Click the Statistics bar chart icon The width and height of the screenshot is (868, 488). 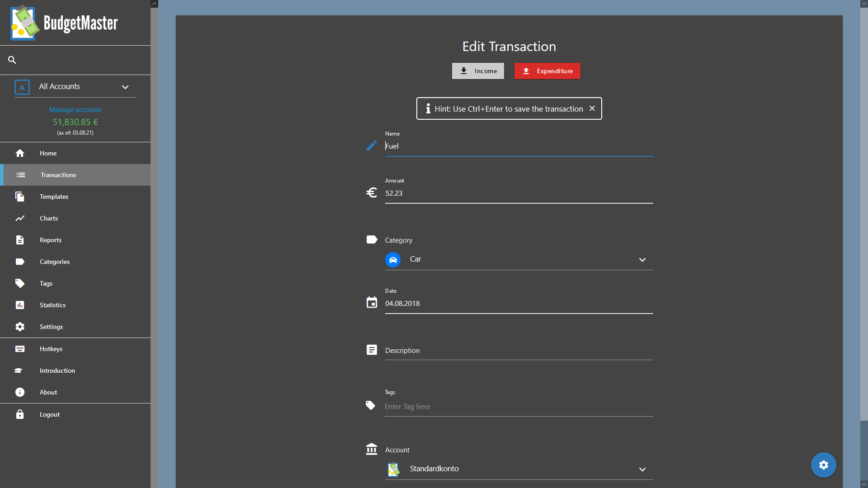pyautogui.click(x=20, y=305)
